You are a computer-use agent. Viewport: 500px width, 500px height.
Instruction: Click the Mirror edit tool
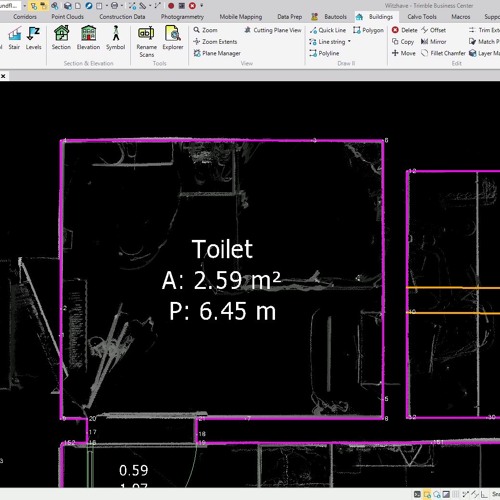433,42
